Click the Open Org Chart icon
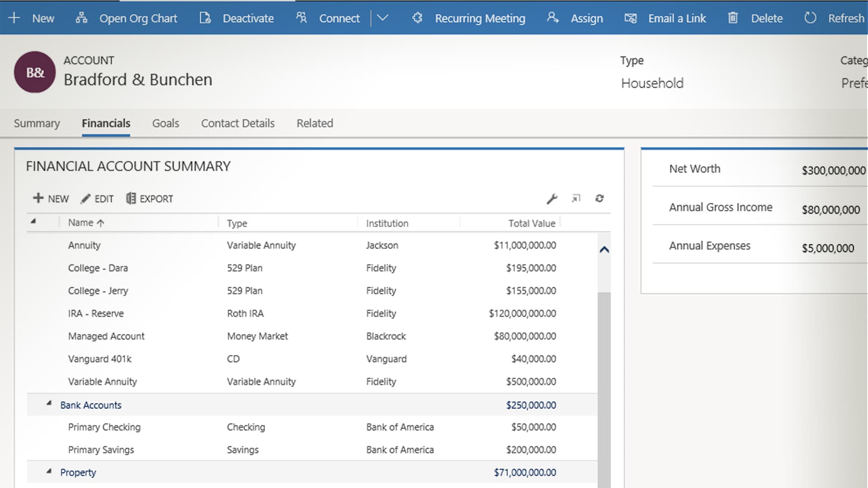This screenshot has height=488, width=868. click(x=81, y=18)
